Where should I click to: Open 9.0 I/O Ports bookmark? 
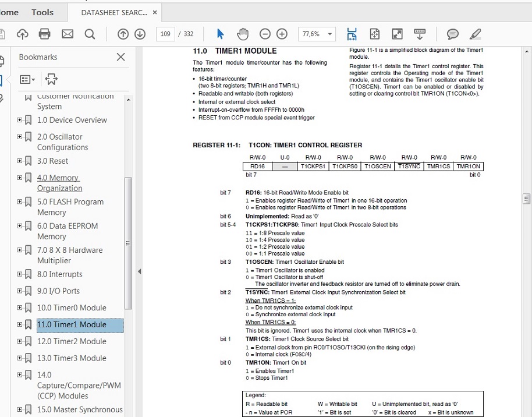click(x=58, y=291)
